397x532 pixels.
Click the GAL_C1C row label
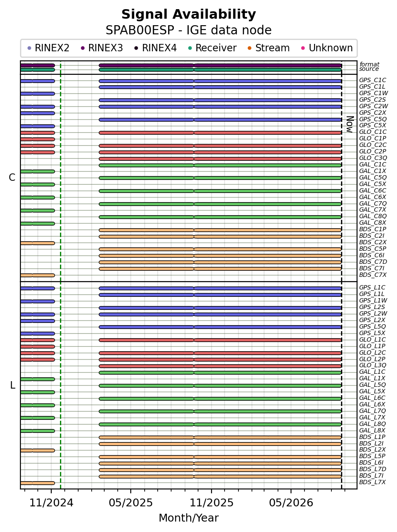coord(372,165)
